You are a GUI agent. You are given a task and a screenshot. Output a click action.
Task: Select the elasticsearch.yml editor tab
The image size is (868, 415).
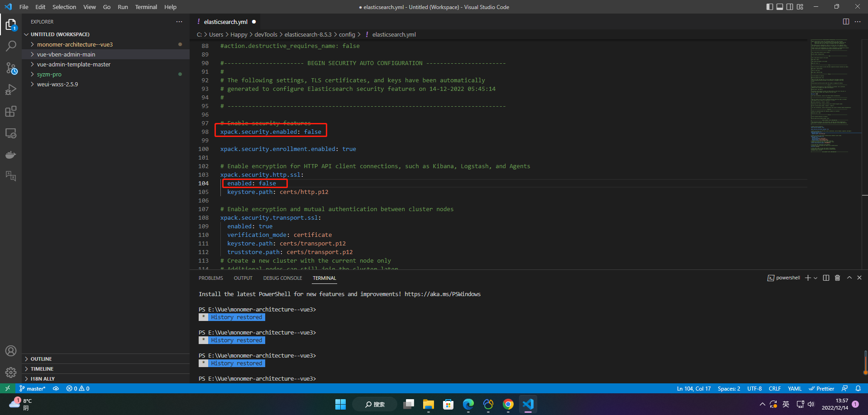225,22
